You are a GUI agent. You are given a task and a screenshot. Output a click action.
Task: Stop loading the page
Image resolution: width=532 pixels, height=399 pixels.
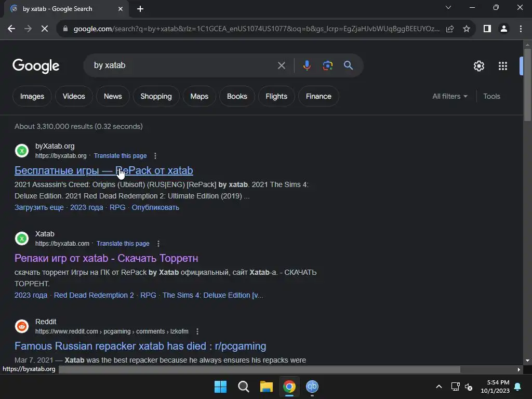tap(45, 29)
